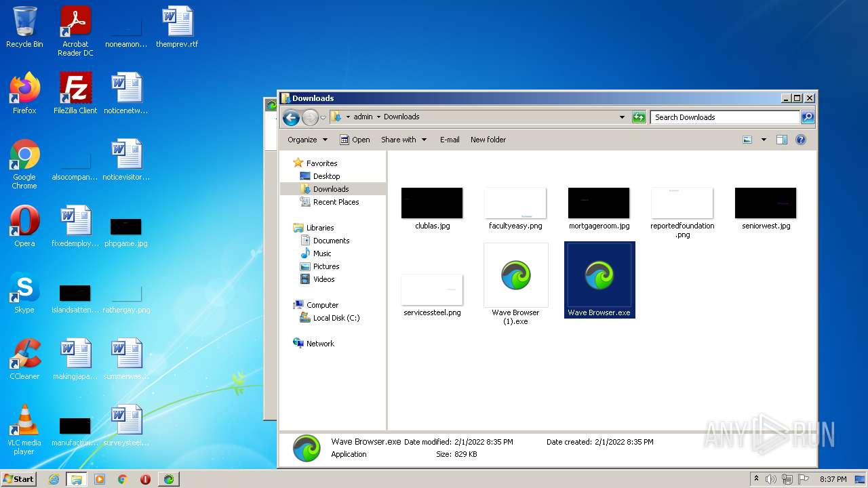Open volume control in system tray
The width and height of the screenshot is (868, 488).
tap(770, 479)
